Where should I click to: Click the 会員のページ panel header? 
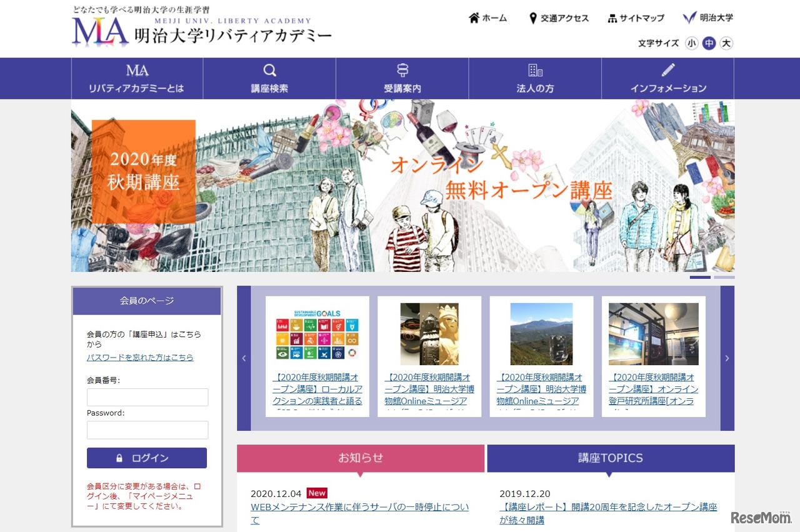[147, 301]
